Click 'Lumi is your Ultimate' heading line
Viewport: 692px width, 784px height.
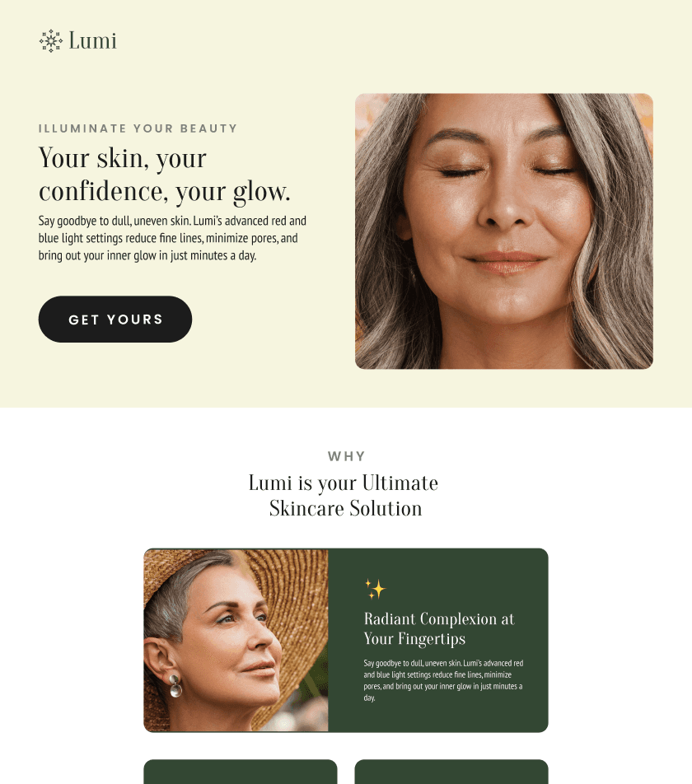(344, 483)
